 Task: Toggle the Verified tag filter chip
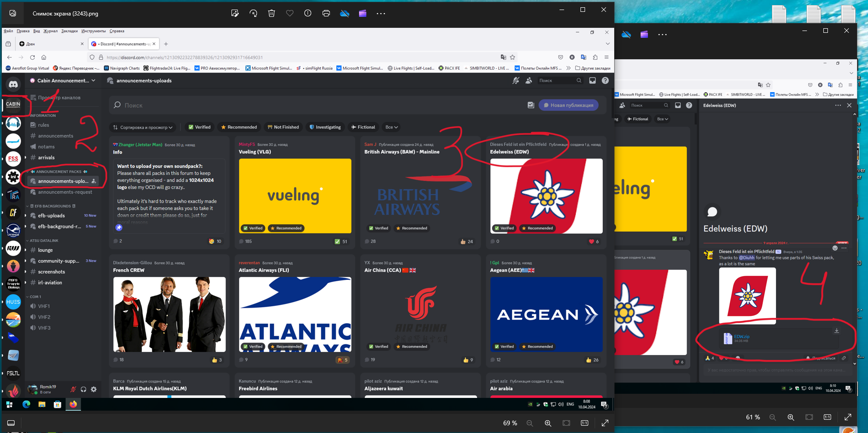[200, 127]
